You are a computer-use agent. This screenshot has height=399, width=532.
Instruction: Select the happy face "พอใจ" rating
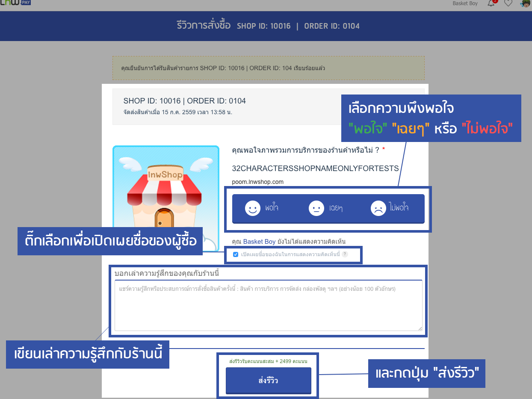[262, 208]
